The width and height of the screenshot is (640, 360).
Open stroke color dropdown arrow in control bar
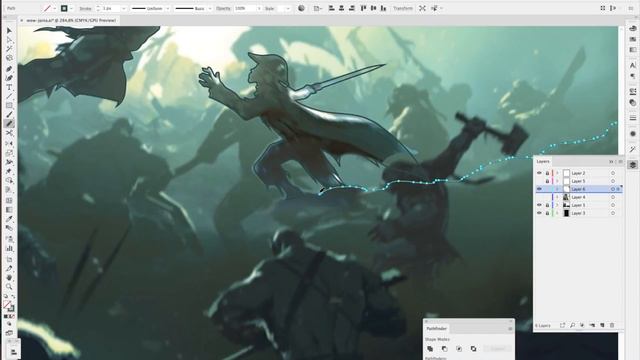click(71, 8)
